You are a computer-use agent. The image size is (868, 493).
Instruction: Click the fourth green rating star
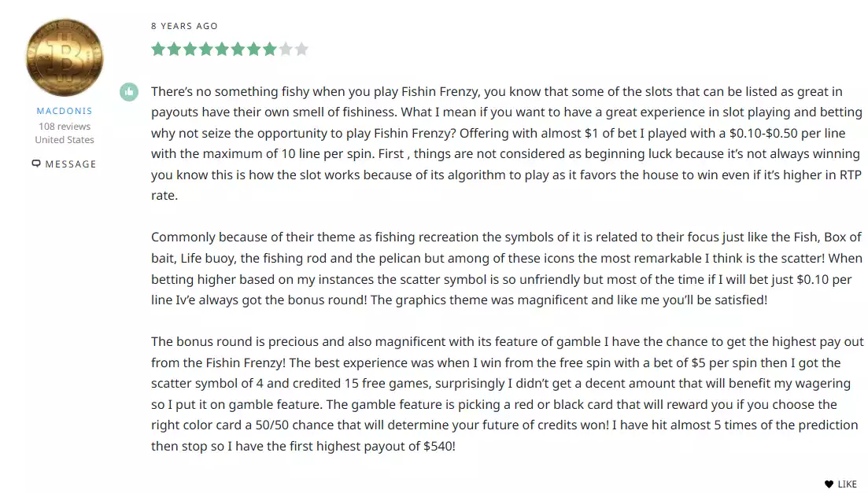pyautogui.click(x=206, y=50)
